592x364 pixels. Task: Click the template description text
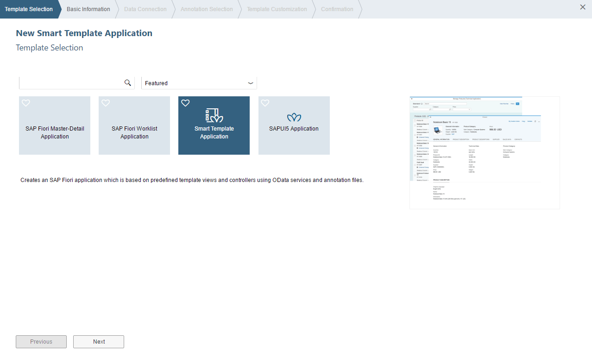click(192, 180)
